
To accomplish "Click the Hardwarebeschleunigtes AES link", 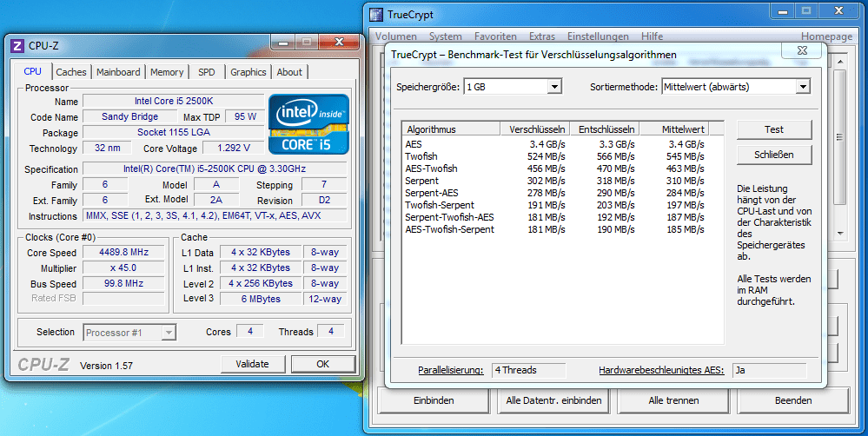I will point(661,370).
